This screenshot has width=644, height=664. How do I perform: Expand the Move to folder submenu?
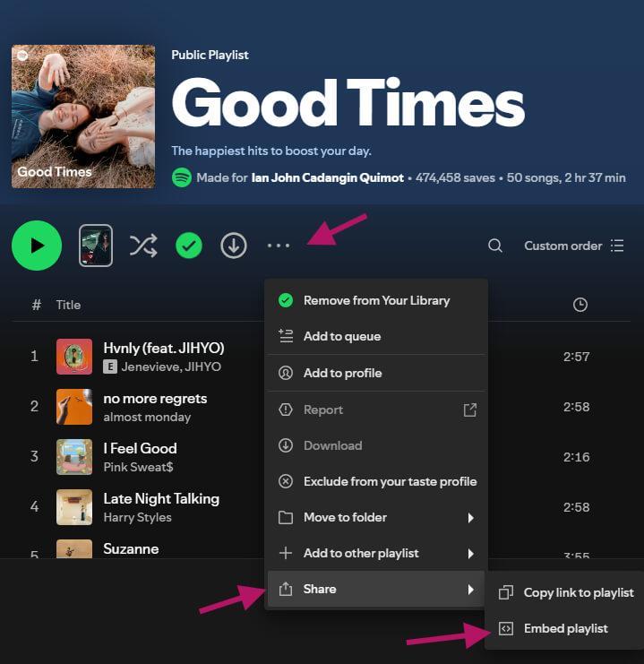click(376, 517)
